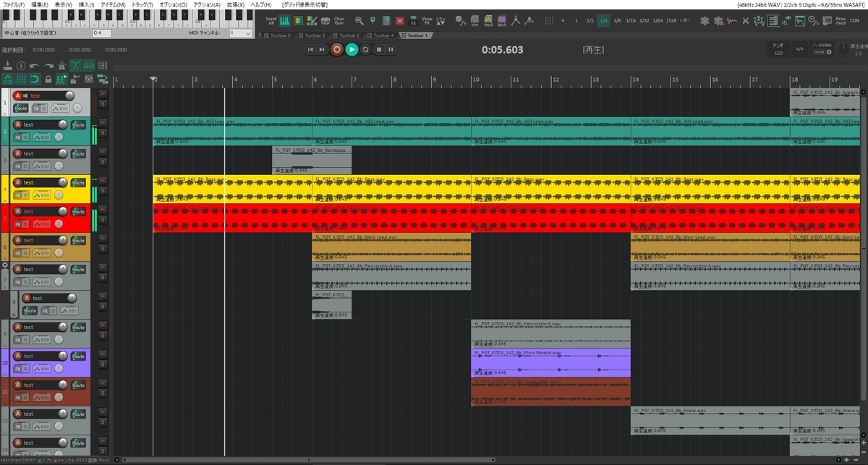Viewport: 868px width, 465px height.
Task: Toggle auto-crossfade icon
Action: [x=75, y=65]
